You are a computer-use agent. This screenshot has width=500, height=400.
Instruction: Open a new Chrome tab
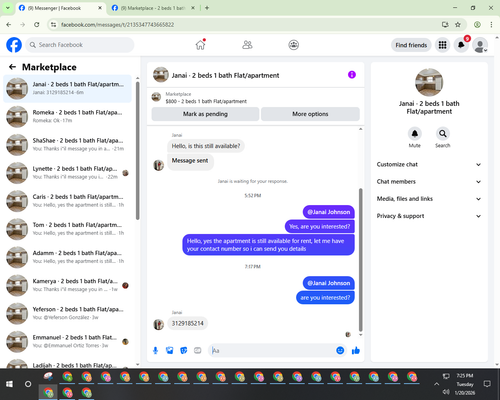(x=207, y=8)
